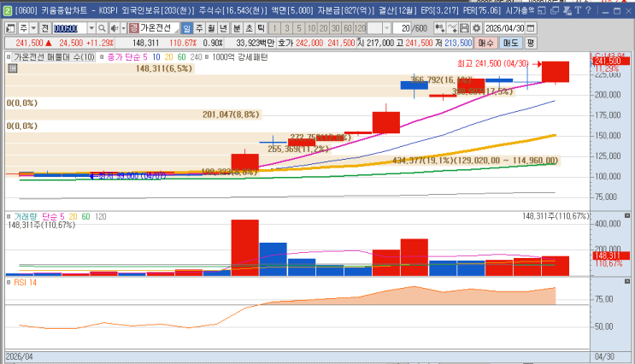
Task: Click the 매수 buy button
Action: [486, 43]
